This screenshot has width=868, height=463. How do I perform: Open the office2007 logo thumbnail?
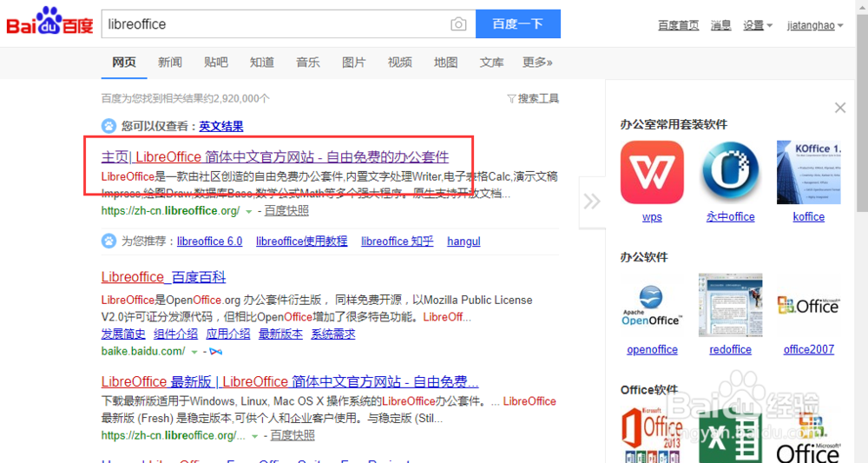click(x=808, y=305)
